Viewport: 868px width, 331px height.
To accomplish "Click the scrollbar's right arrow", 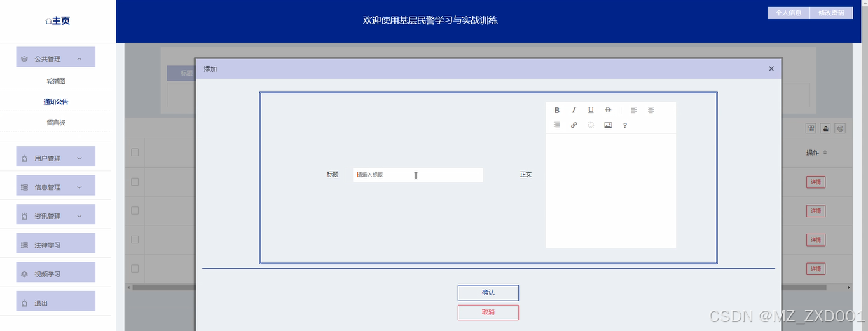I will [849, 288].
